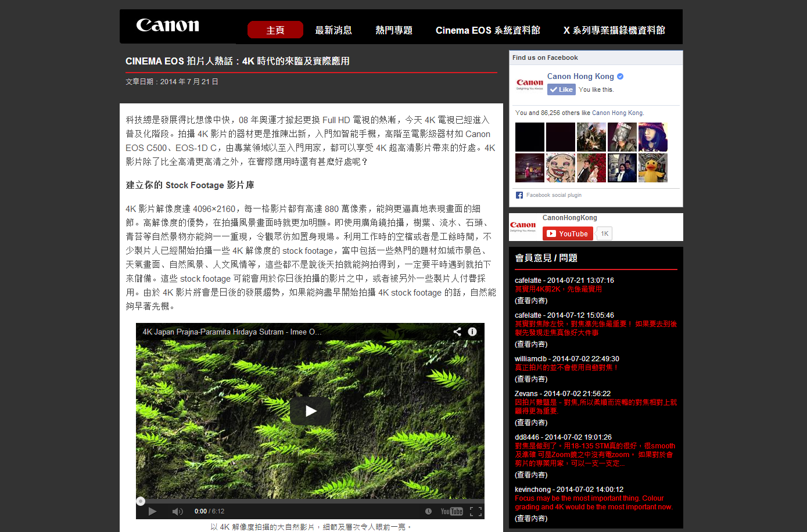This screenshot has width=807, height=532.
Task: Click the couple portrait profile thumbnail
Action: coord(622,168)
